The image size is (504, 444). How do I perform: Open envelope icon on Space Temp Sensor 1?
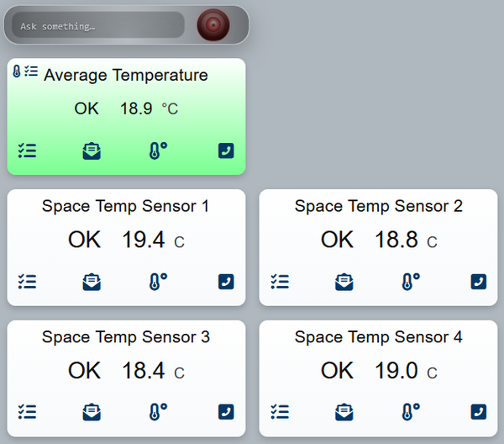pyautogui.click(x=92, y=282)
